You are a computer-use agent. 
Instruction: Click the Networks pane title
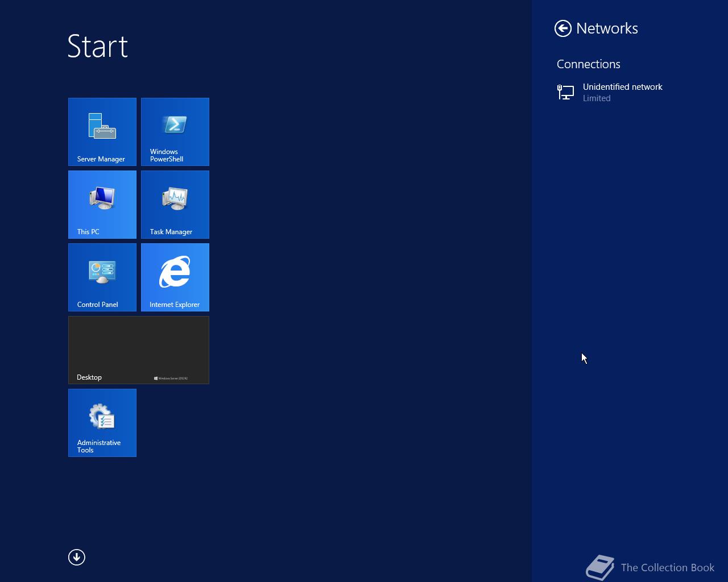tap(607, 28)
